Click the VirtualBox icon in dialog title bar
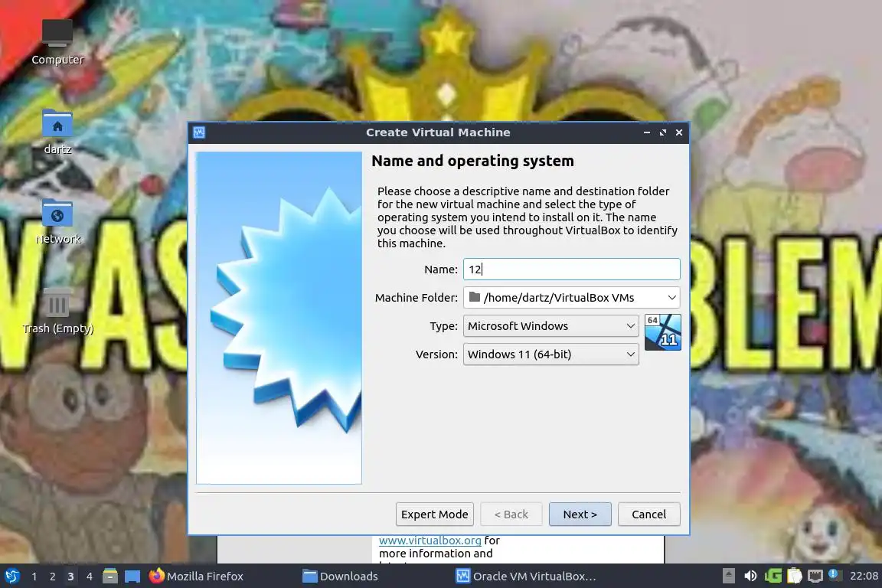 199,132
